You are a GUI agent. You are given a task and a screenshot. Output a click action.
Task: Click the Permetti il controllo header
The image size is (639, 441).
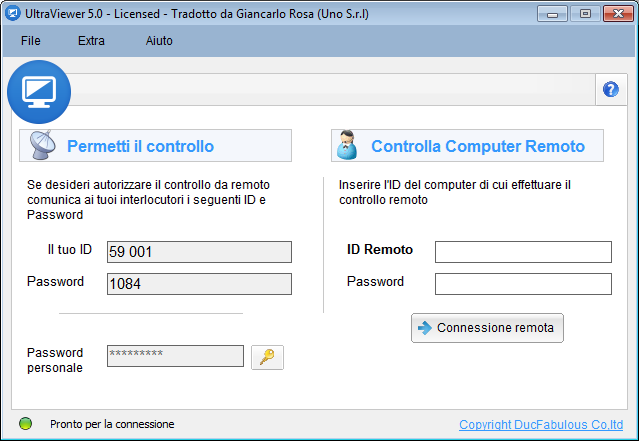click(155, 146)
